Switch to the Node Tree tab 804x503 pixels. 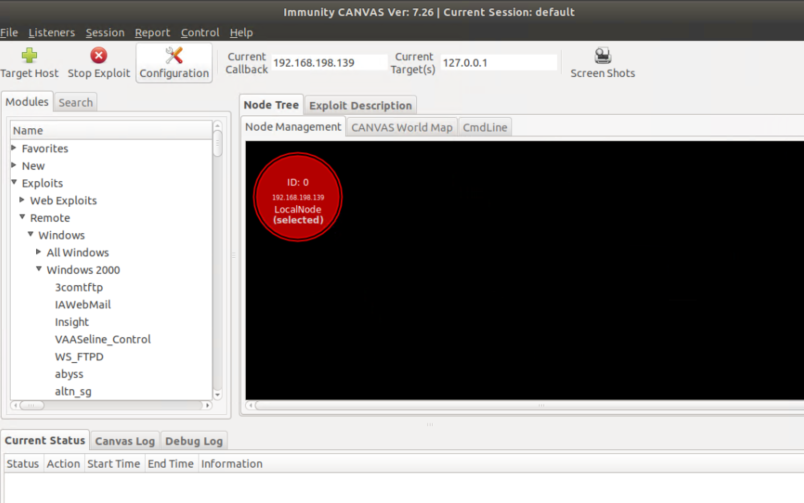pyautogui.click(x=271, y=105)
